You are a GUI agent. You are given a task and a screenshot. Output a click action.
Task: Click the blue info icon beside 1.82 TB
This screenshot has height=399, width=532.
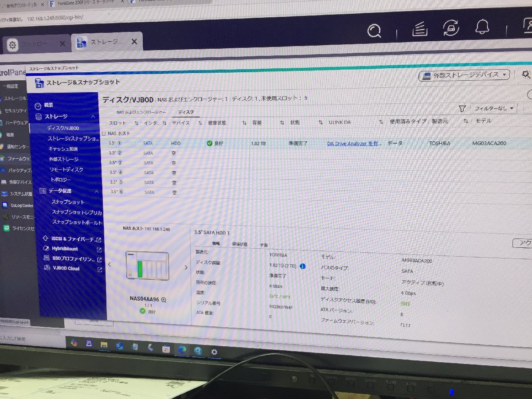coord(303,266)
